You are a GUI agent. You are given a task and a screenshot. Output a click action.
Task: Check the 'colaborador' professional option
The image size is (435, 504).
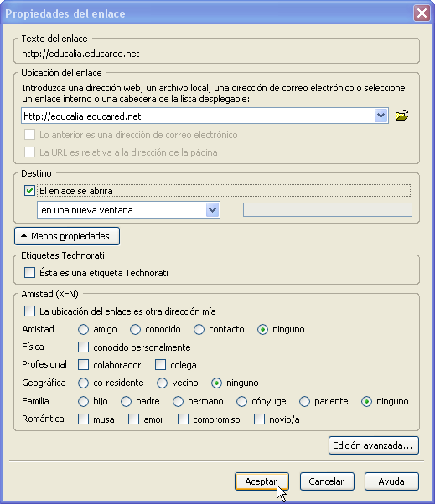[83, 365]
